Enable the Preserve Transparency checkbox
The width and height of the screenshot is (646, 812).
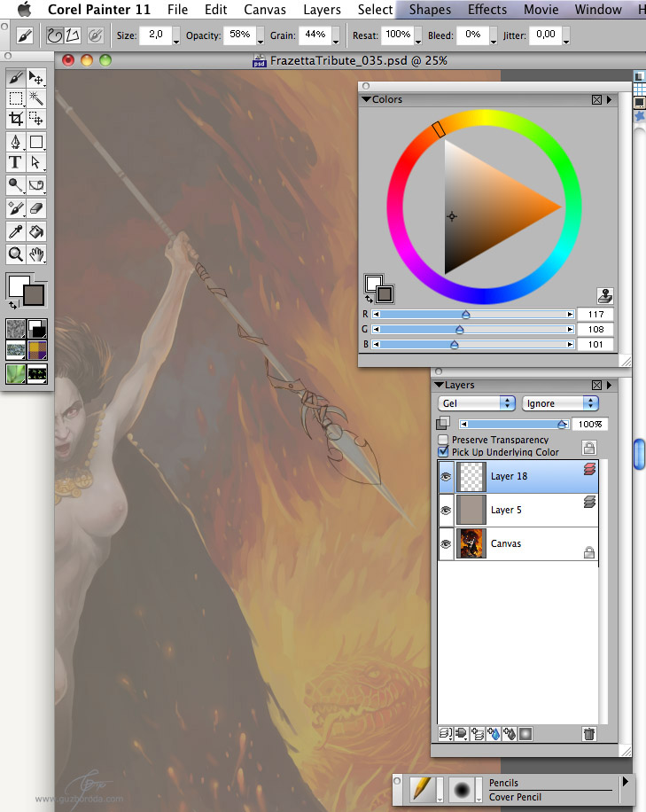[x=443, y=440]
